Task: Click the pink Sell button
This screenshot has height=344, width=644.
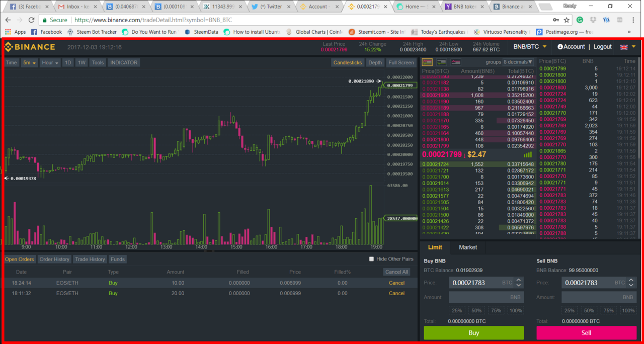Action: point(586,332)
